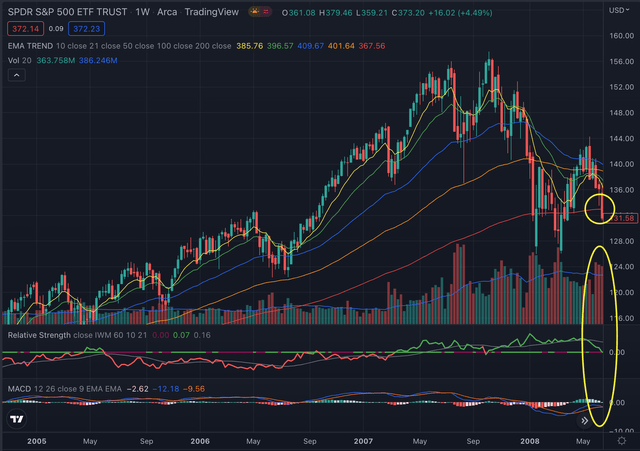Click the MACD -2.62 histogram value

click(138, 389)
